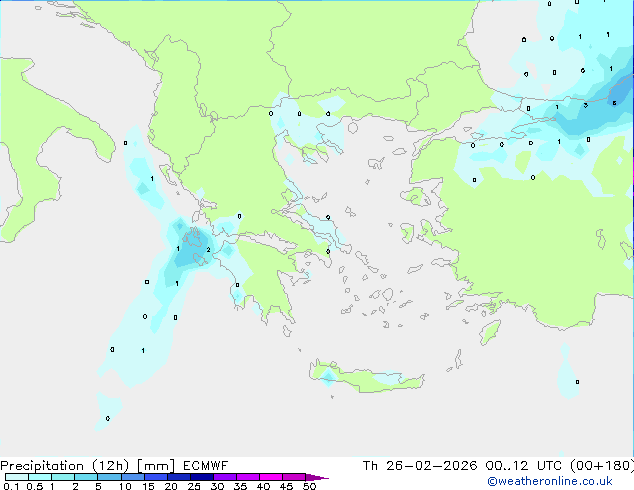Click the '10' legend scale label

point(125,486)
